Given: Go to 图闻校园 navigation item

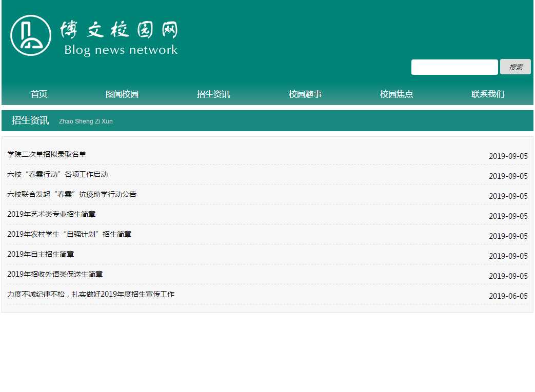Looking at the screenshot, I should 122,94.
